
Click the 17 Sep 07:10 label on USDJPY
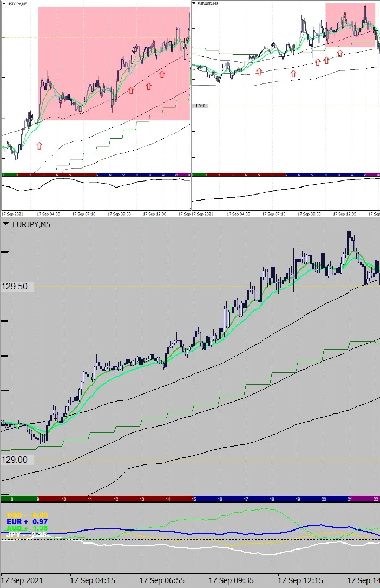(x=84, y=214)
